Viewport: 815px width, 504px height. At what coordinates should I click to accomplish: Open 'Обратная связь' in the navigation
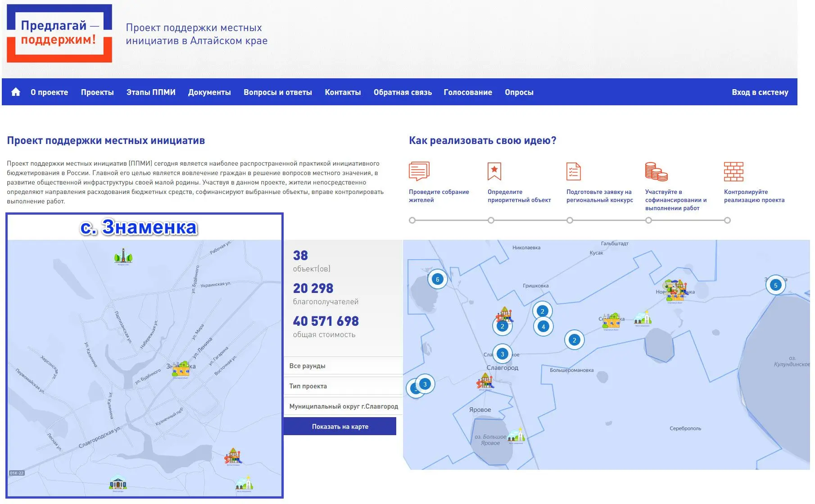pos(403,92)
